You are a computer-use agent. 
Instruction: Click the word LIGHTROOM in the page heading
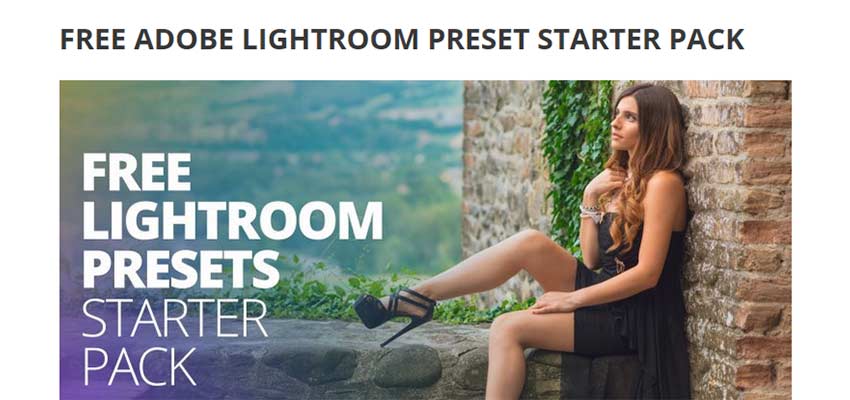click(x=330, y=39)
